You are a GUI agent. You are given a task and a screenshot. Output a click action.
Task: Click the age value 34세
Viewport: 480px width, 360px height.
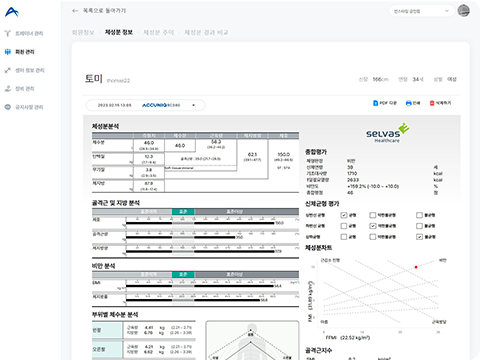[x=418, y=79]
